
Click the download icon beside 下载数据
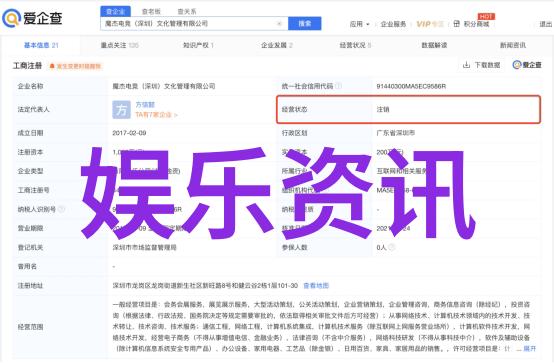466,65
